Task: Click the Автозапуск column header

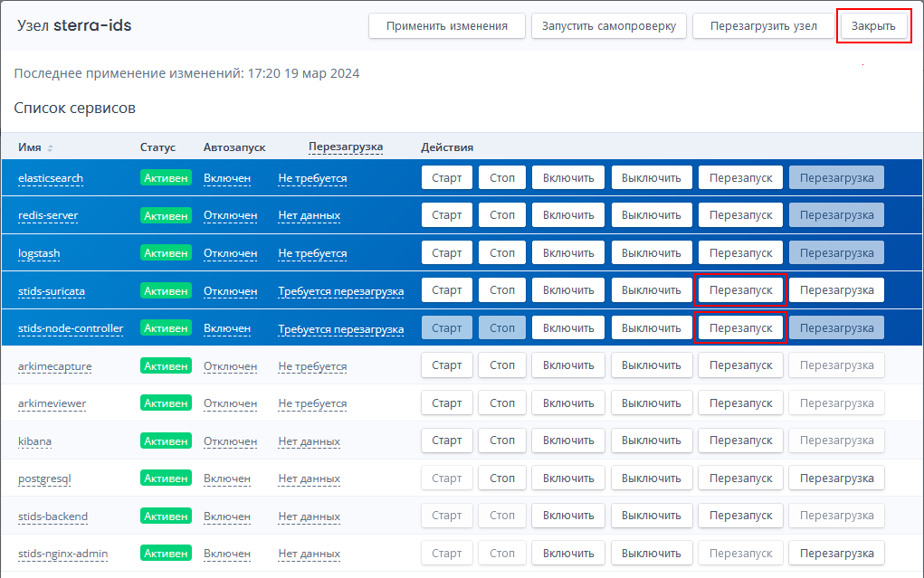Action: 234,147
